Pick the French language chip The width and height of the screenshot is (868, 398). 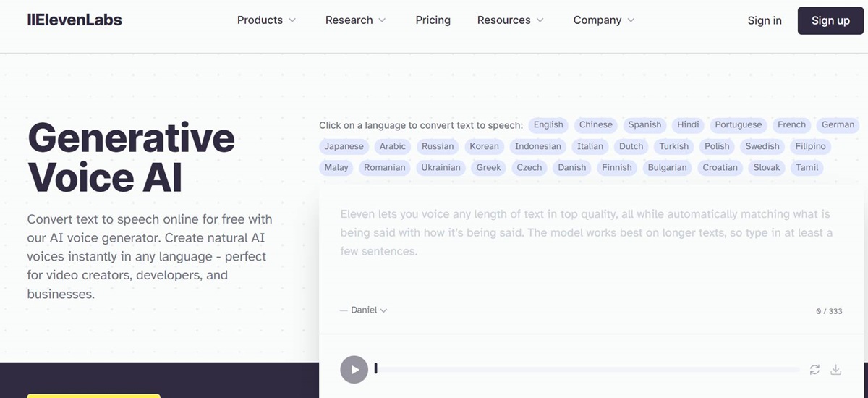(x=791, y=125)
